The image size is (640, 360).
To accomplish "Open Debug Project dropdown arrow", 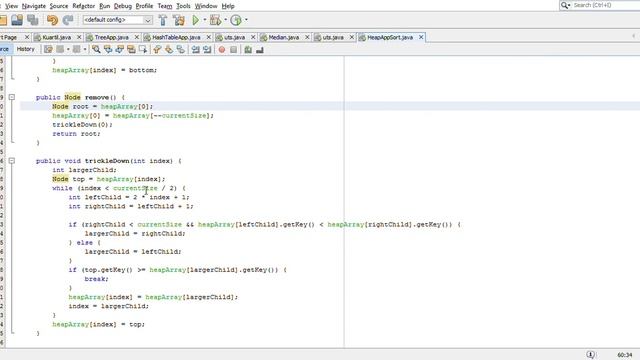I will 225,20.
